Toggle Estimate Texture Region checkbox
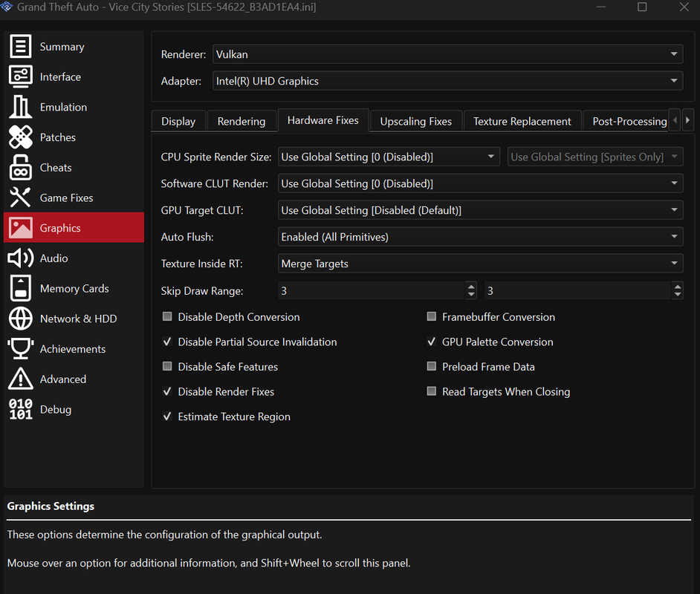This screenshot has height=594, width=700. (x=167, y=417)
